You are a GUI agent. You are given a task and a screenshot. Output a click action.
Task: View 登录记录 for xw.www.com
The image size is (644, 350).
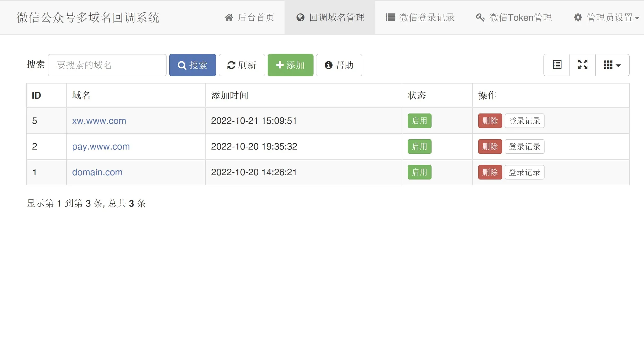[x=524, y=121]
